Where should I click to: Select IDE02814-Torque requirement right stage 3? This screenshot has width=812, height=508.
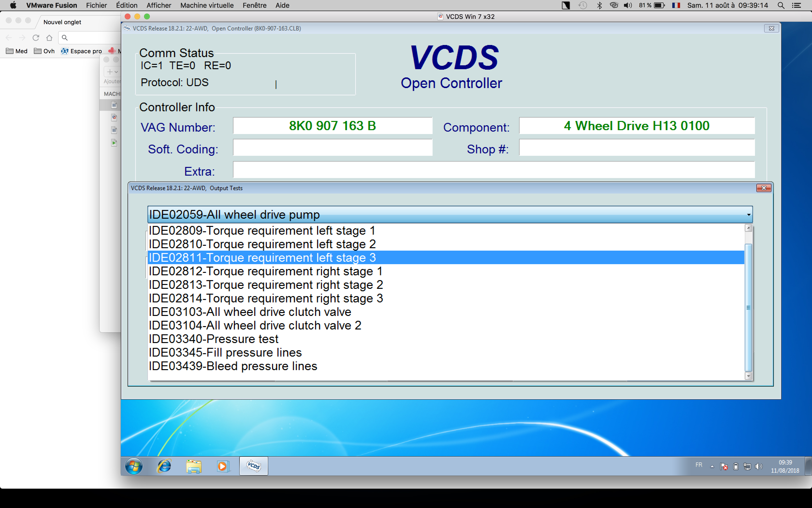pos(446,298)
